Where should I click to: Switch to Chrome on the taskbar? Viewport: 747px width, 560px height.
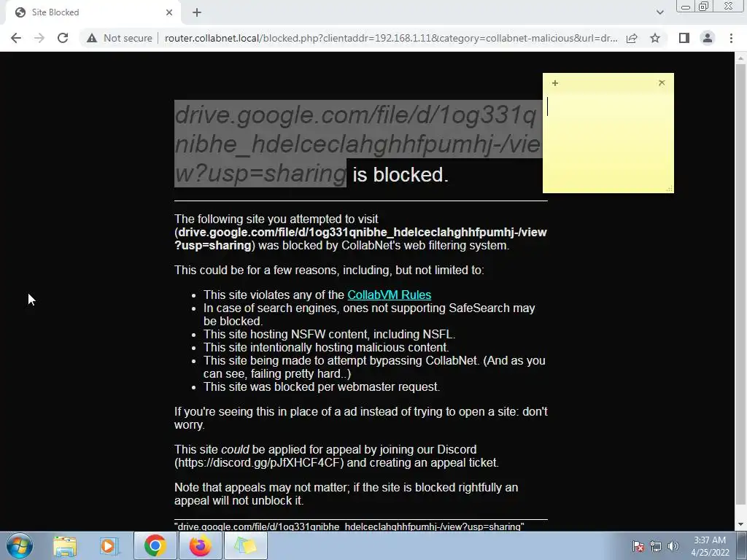(x=155, y=545)
